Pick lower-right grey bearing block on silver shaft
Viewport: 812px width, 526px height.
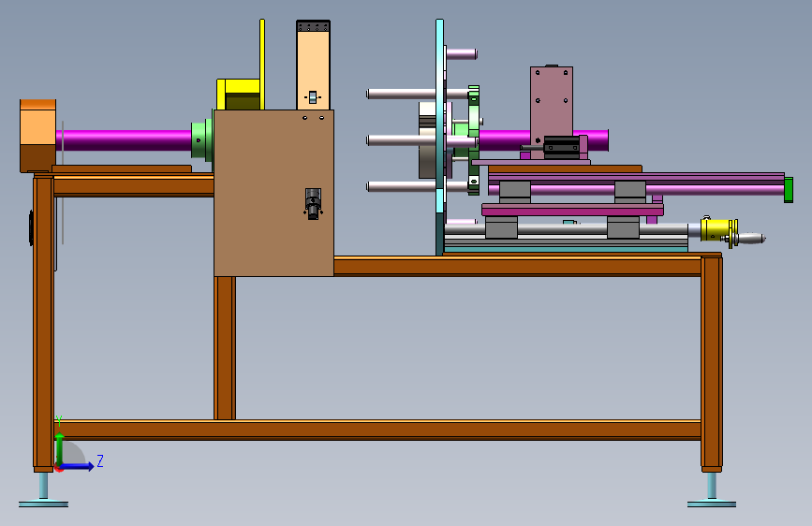(623, 226)
